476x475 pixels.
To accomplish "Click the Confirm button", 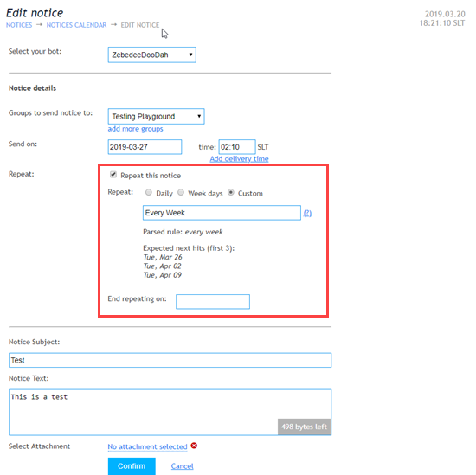I will [132, 465].
